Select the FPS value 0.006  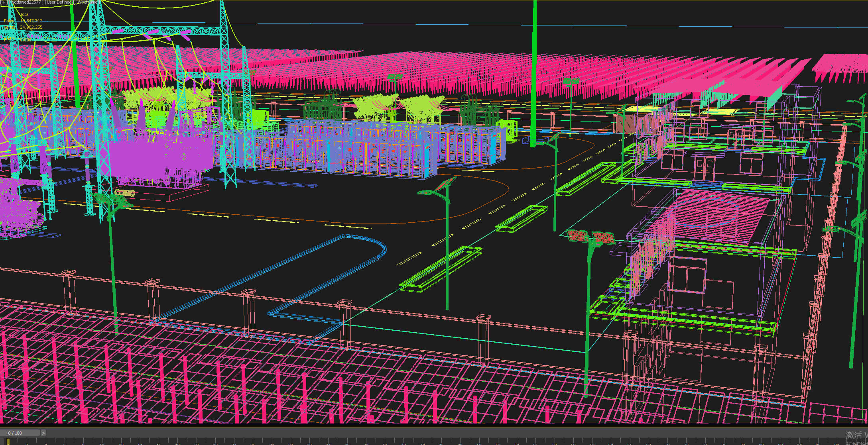(26, 40)
